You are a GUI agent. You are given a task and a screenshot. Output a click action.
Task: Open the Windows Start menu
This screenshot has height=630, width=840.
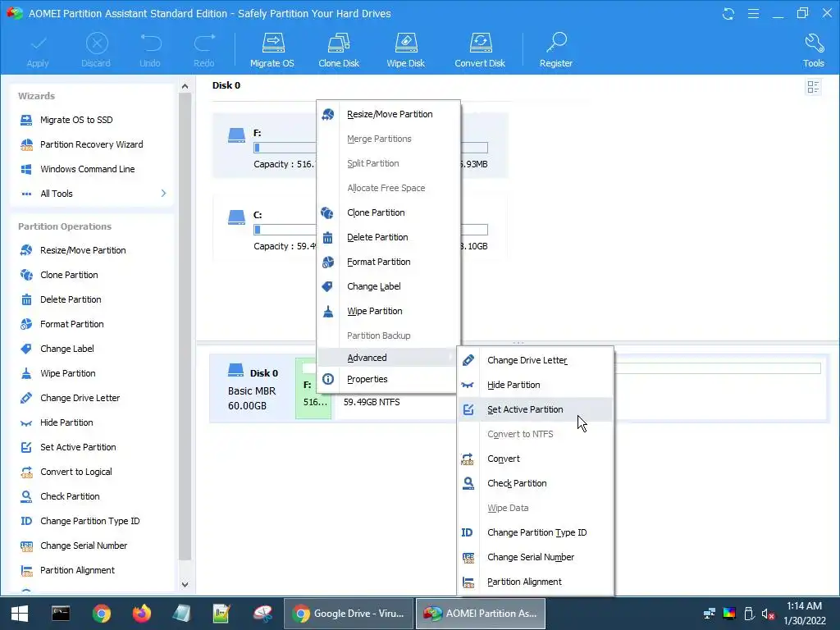pos(20,614)
